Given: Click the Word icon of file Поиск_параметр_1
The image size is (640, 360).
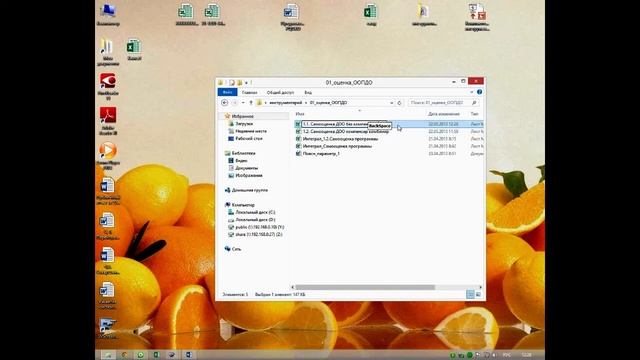Looking at the screenshot, I should pyautogui.click(x=298, y=153).
